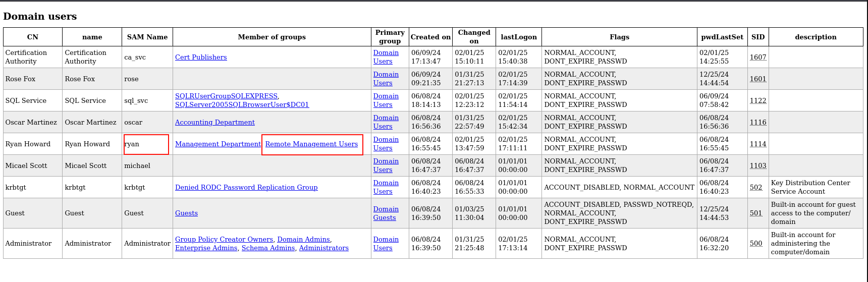Open the Enterprise Admins group link
This screenshot has height=282, width=868.
coord(206,248)
